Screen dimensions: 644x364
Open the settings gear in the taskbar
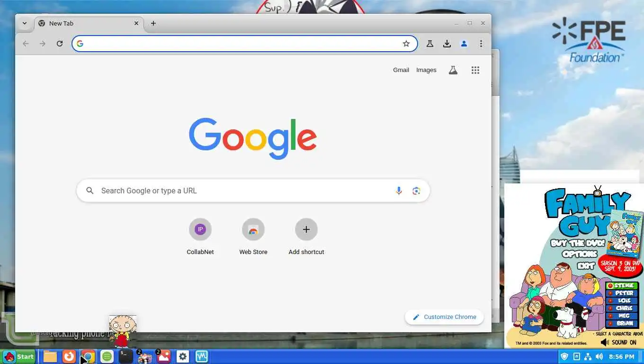(x=183, y=356)
